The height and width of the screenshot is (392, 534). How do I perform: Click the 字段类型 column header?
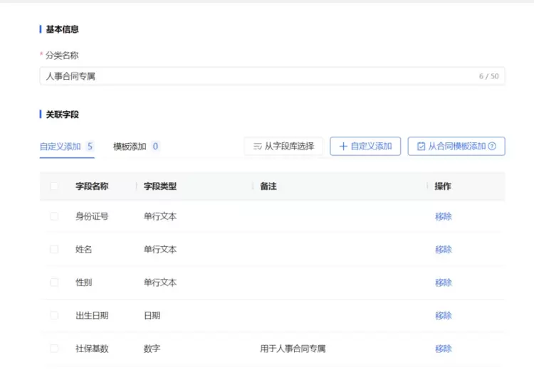tap(160, 186)
